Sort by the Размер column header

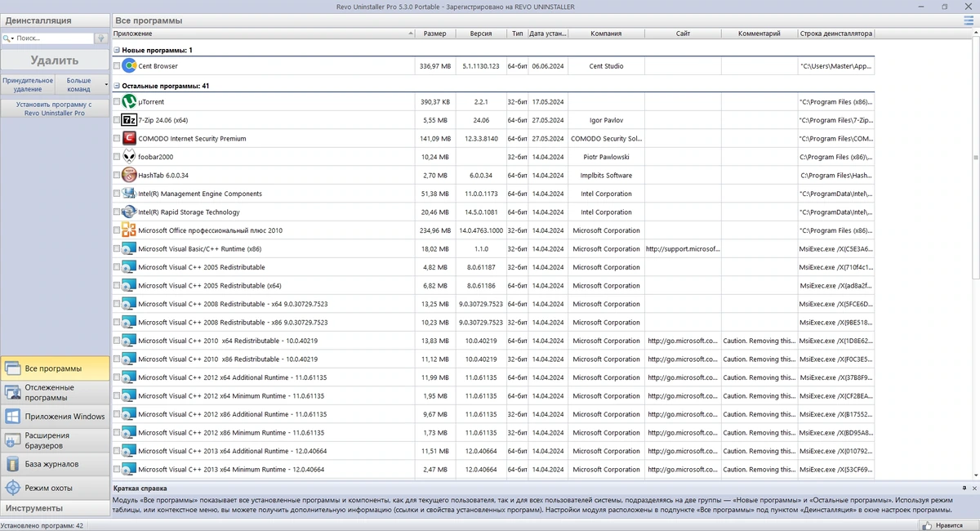[x=435, y=33]
